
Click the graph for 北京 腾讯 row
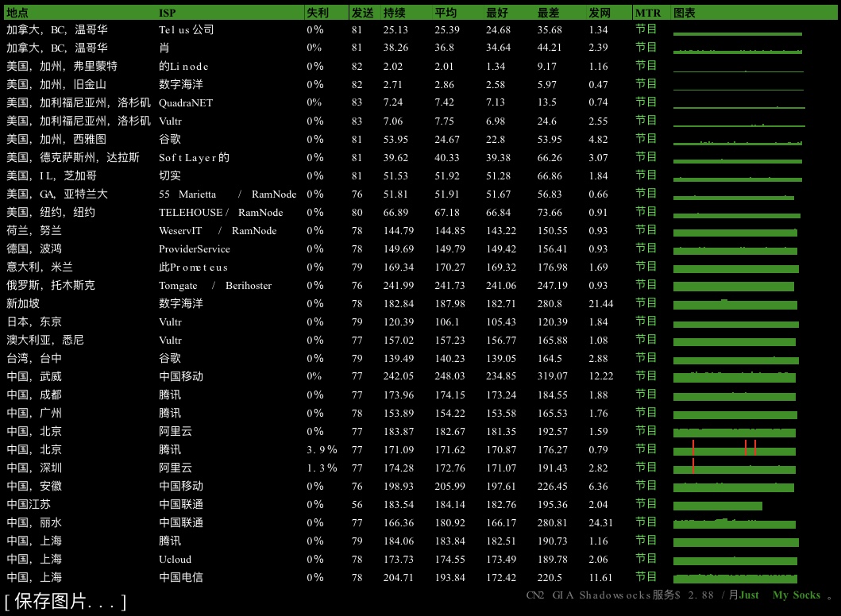pos(735,449)
